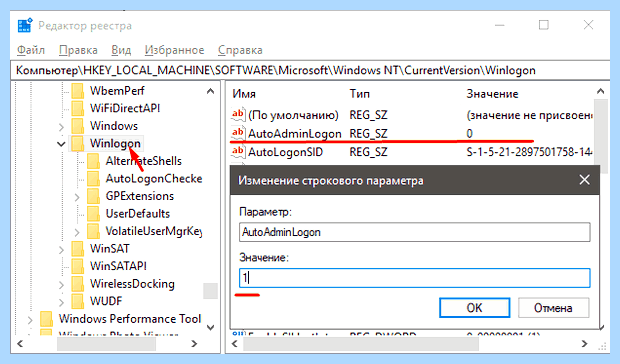Click the string icon of AutoLogonSID value
The width and height of the screenshot is (620, 364).
pos(238,152)
